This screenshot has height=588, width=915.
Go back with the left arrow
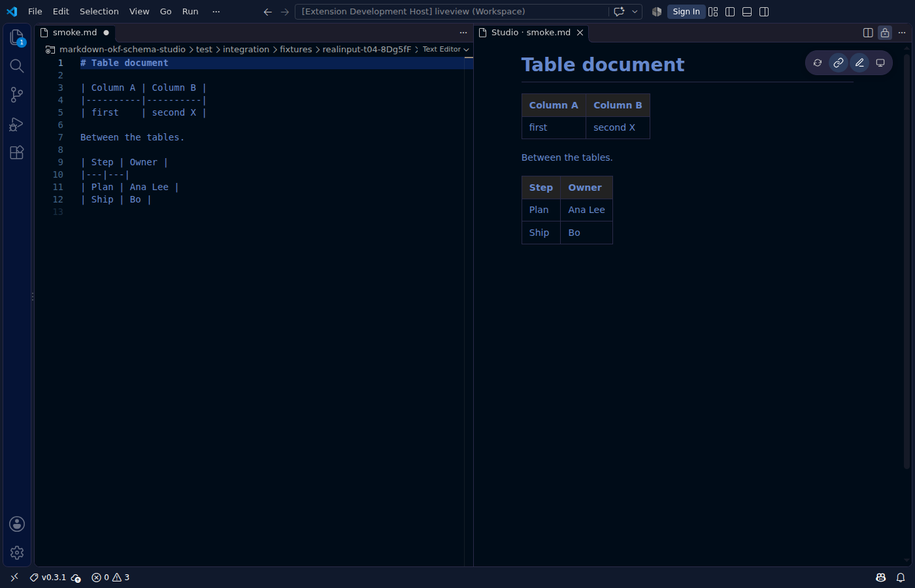[267, 12]
